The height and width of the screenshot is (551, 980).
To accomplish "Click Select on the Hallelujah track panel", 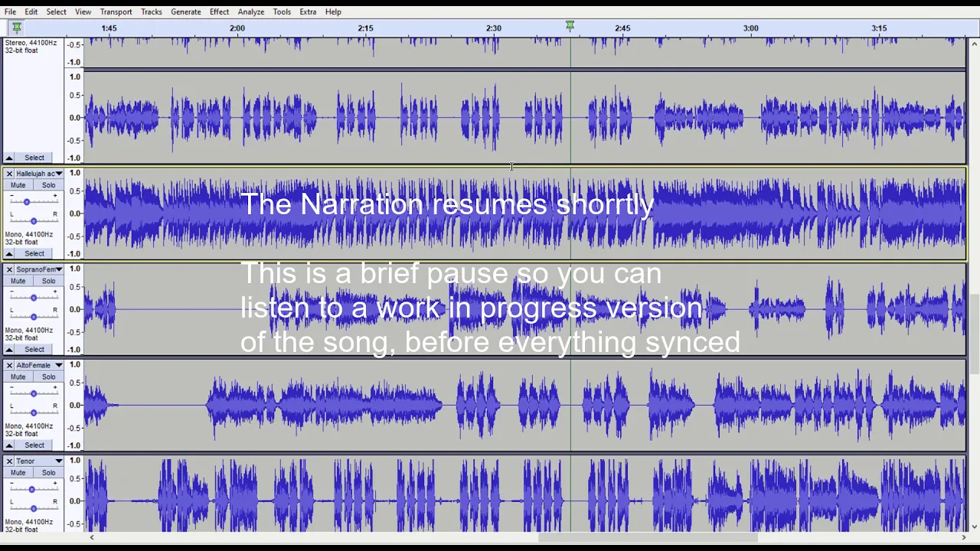I will tap(34, 253).
